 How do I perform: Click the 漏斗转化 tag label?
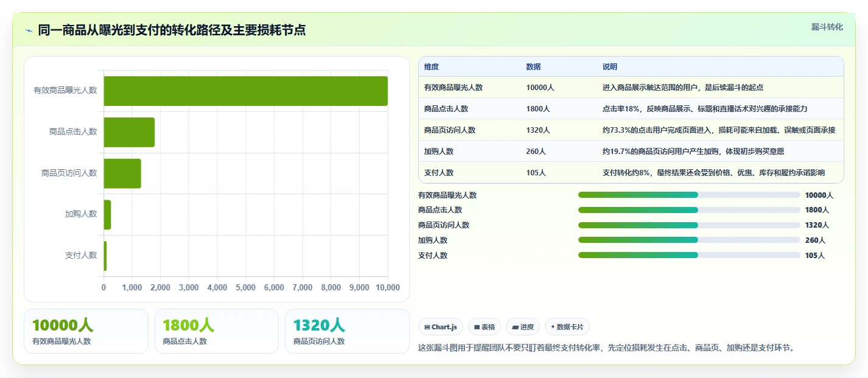(827, 27)
